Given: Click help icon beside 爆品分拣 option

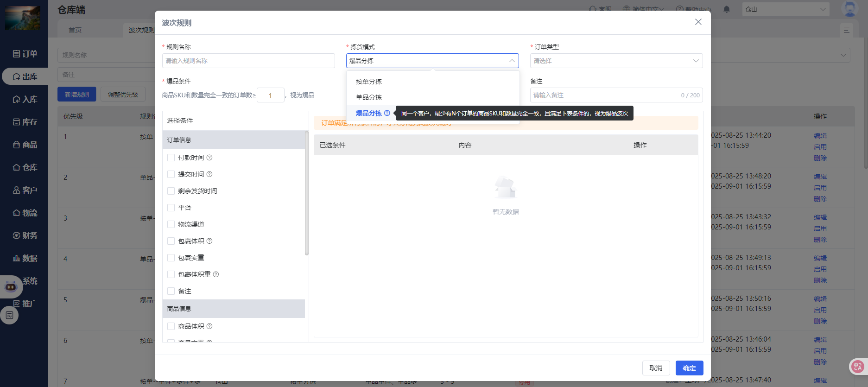Looking at the screenshot, I should (387, 113).
